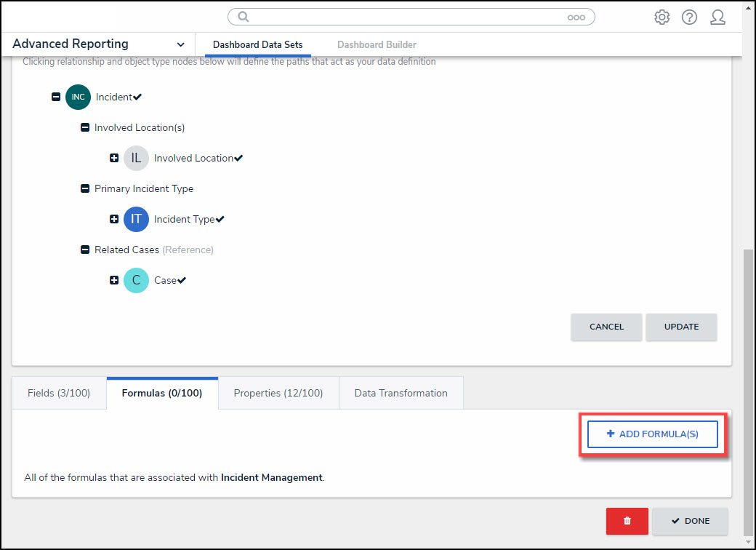Image resolution: width=756 pixels, height=550 pixels.
Task: Expand the Incident Type object node
Action: pyautogui.click(x=114, y=219)
